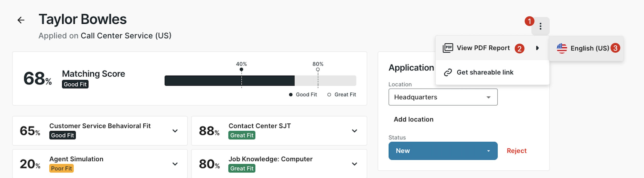The height and width of the screenshot is (178, 644).
Task: Select English (US) report language
Action: [590, 48]
